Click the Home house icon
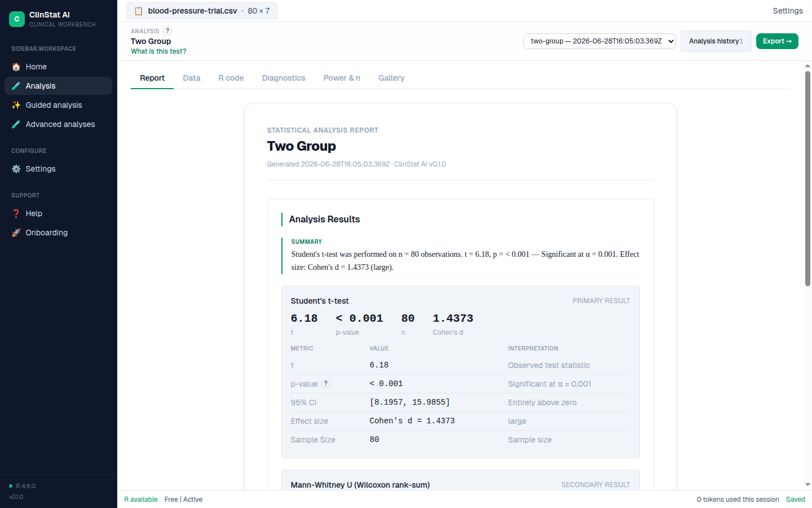 16,67
